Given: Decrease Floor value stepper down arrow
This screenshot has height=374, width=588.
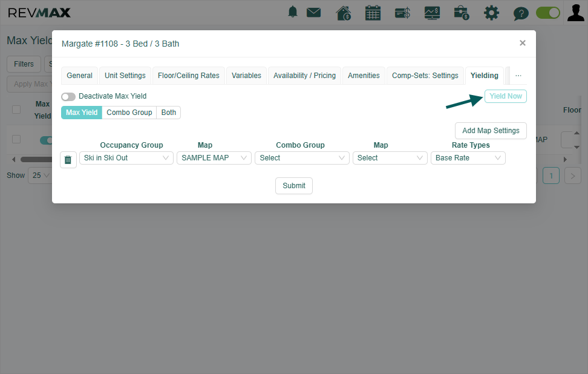Looking at the screenshot, I should (x=577, y=147).
